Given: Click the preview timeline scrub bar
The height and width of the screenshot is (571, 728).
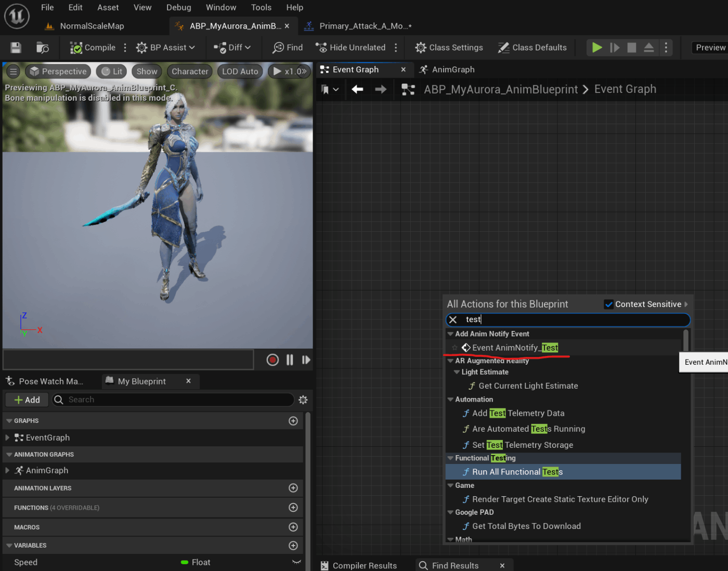Looking at the screenshot, I should (128, 360).
